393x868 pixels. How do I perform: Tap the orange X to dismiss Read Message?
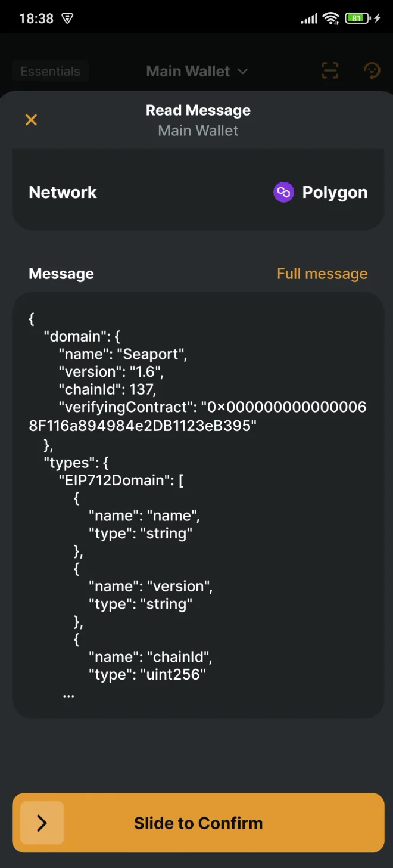tap(31, 119)
